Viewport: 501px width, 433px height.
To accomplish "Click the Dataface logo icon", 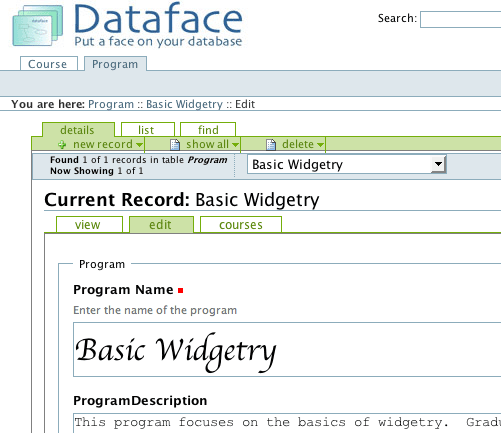I will pos(38,26).
